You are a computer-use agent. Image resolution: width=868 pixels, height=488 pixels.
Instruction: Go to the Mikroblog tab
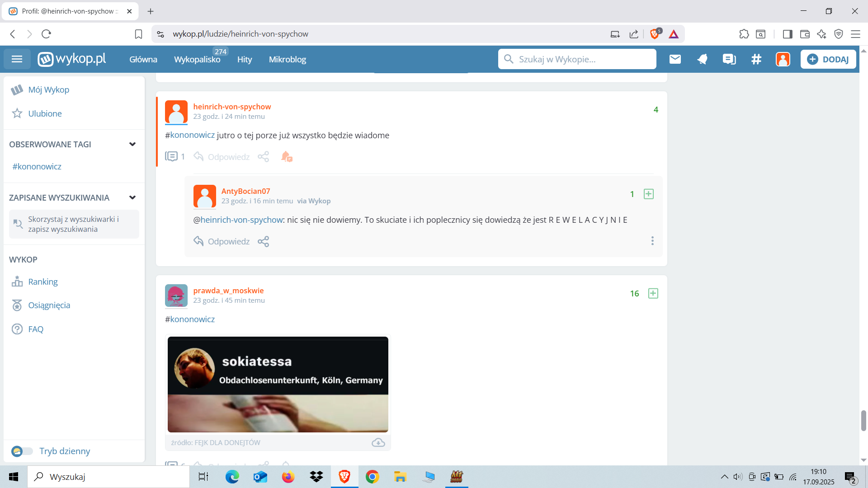point(287,59)
